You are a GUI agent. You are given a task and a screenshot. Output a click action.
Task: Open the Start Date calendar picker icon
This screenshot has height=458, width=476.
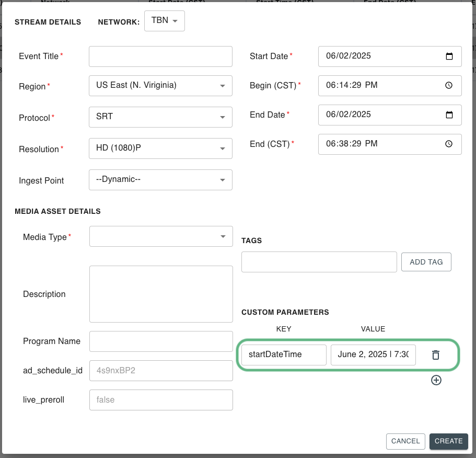coord(449,56)
